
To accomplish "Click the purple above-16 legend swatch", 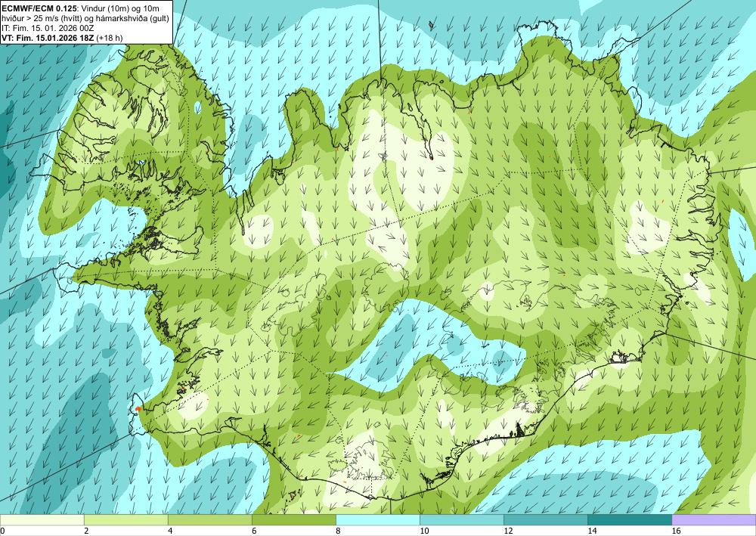I will point(714,519).
